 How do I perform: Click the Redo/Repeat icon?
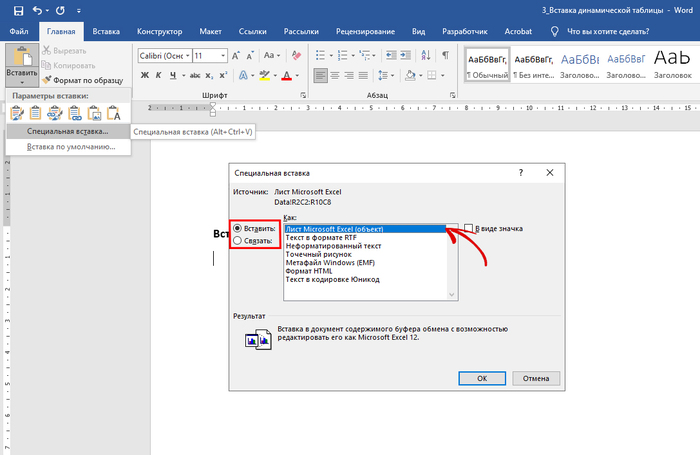tap(60, 10)
